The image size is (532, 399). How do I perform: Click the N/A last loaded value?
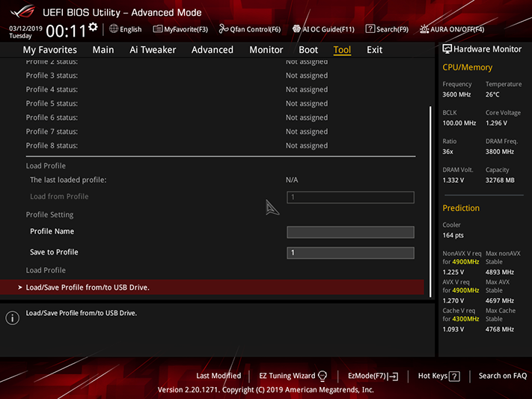(292, 180)
